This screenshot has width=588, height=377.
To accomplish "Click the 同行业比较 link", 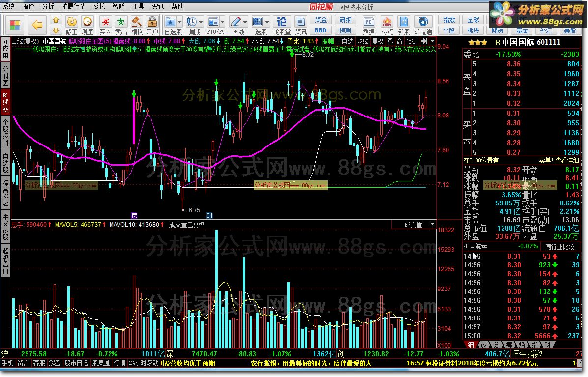I will pyautogui.click(x=560, y=246).
